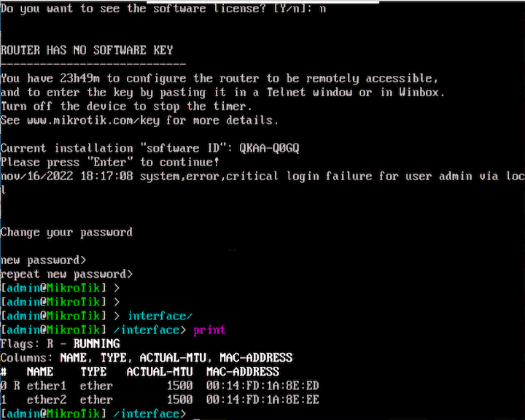525x420 pixels.
Task: Click the ROUTER HAS NO SOFTWARE KEY heading
Action: (87, 50)
